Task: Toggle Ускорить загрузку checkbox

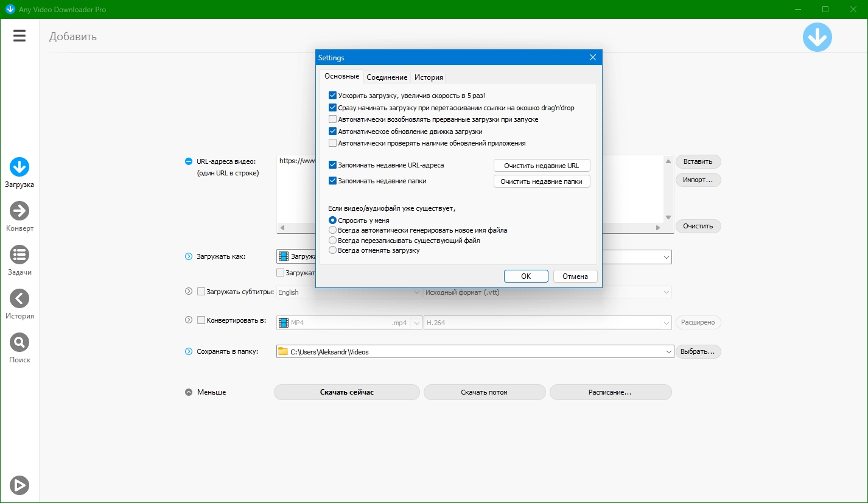Action: tap(332, 96)
